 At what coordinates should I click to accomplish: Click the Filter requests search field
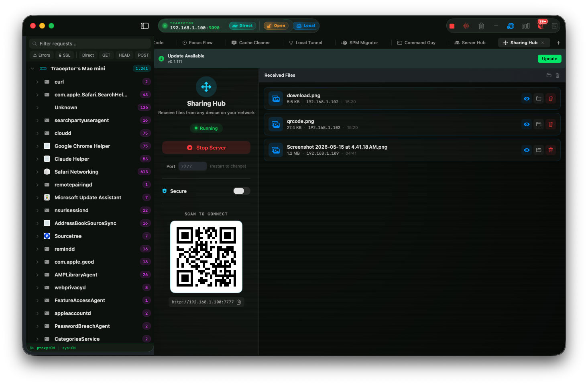point(90,43)
